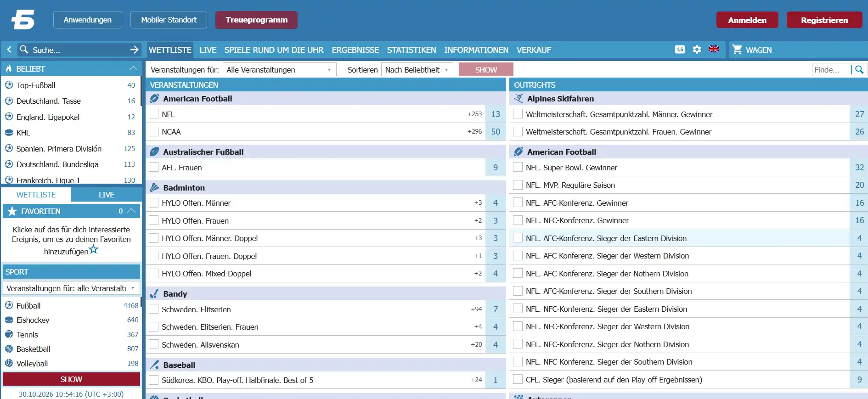Click the Badminton shuttlecock icon
This screenshot has height=399, width=868.
tap(154, 187)
